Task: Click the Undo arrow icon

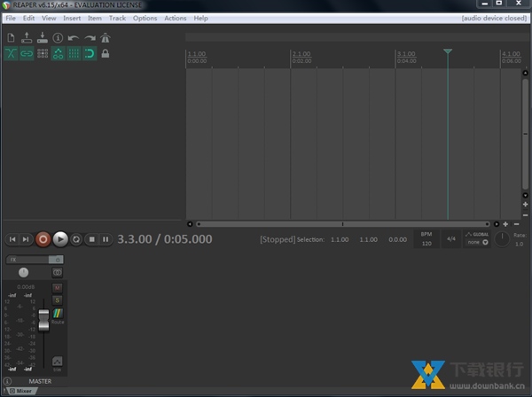Action: pyautogui.click(x=74, y=38)
